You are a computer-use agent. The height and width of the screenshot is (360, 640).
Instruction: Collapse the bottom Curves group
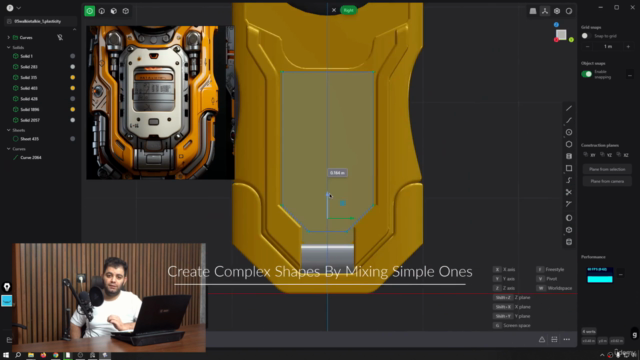coord(9,149)
